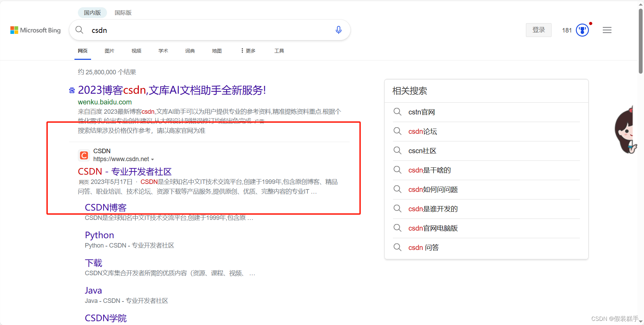
Task: Click the search icon beside csdn是谁开发的
Action: [x=397, y=209]
